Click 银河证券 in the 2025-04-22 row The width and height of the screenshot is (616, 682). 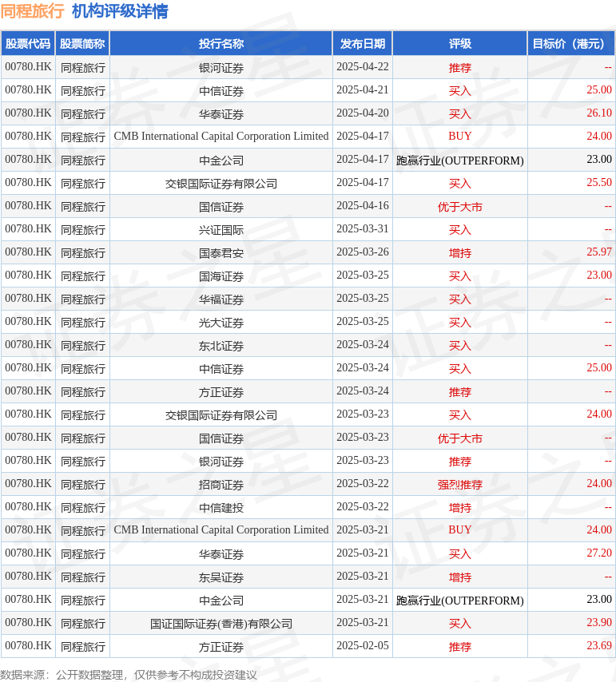[221, 68]
